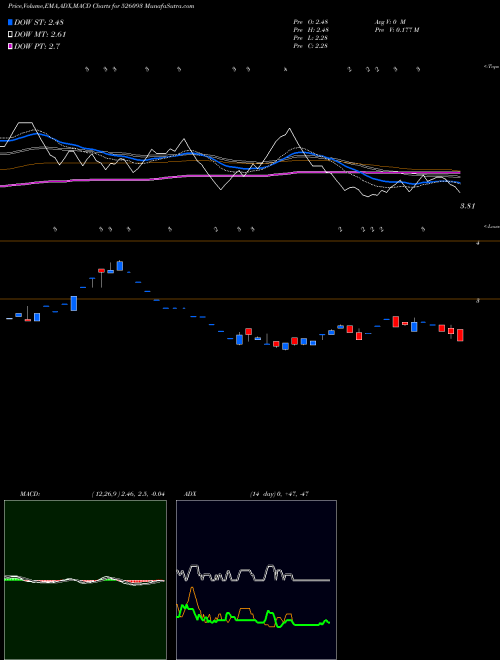The width and height of the screenshot is (500, 660).
Task: Click the 'Pre C: 2.28' value
Action: (x=311, y=46)
